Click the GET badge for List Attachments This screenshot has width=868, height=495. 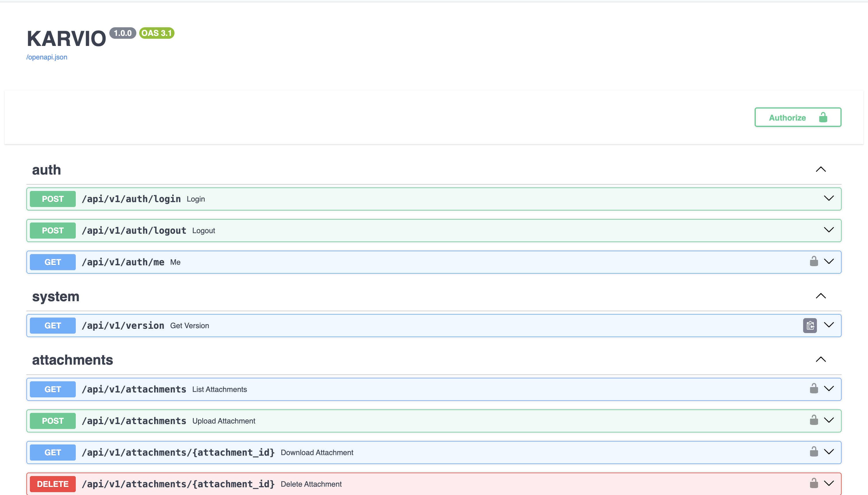(x=53, y=389)
